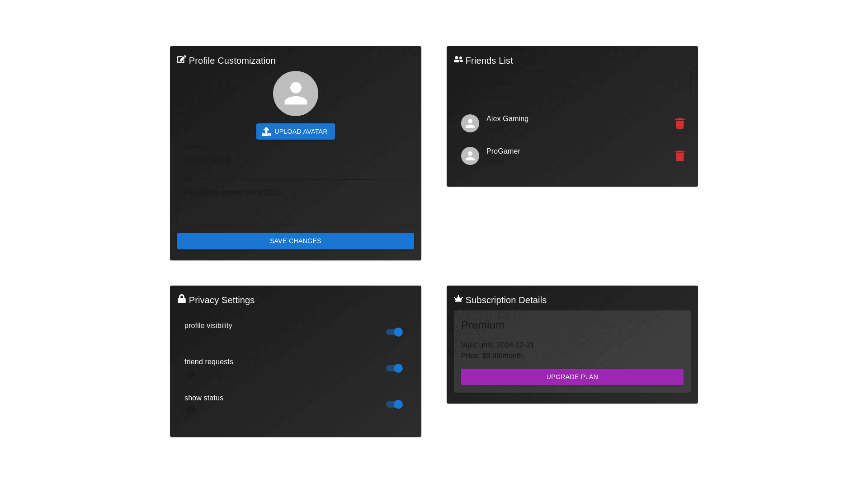Select the Alex Gaming friend entry
The image size is (868, 488).
pos(507,119)
